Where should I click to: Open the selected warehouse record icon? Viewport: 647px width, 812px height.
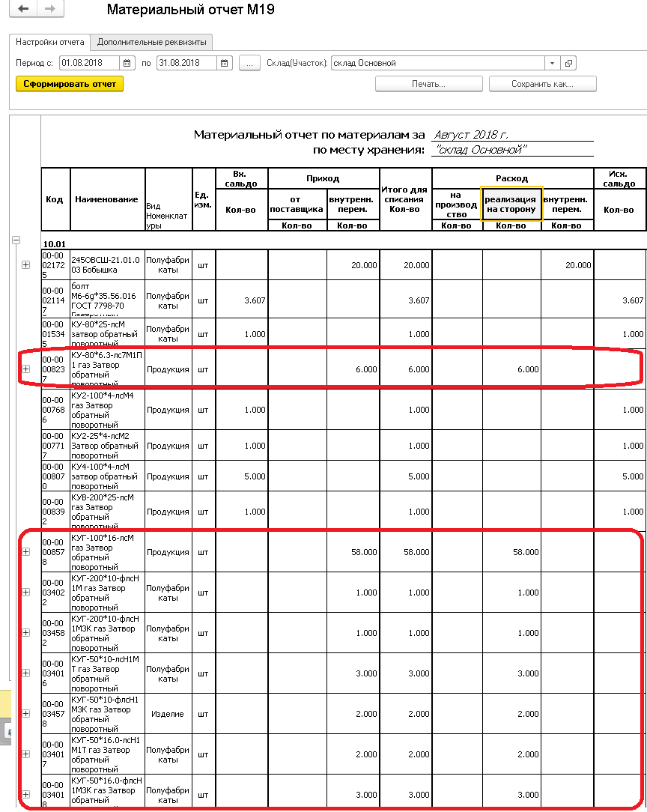(568, 64)
